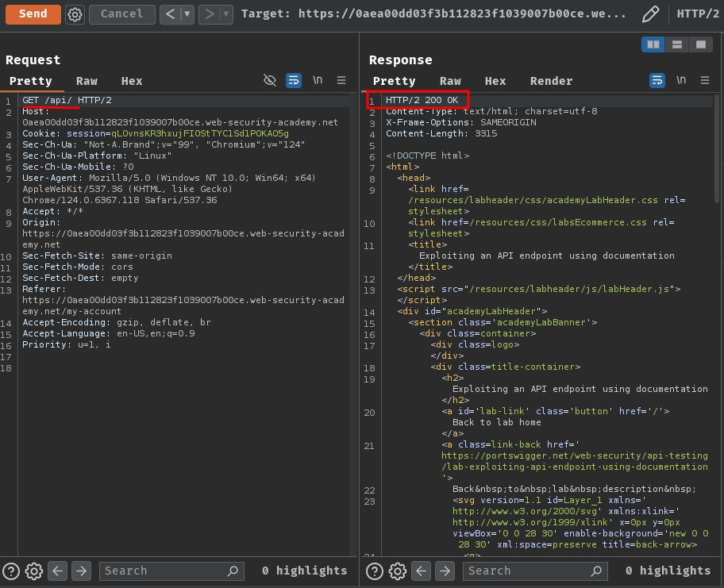Open Response panel hamburger menu
Image resolution: width=724 pixels, height=588 pixels.
pyautogui.click(x=705, y=80)
